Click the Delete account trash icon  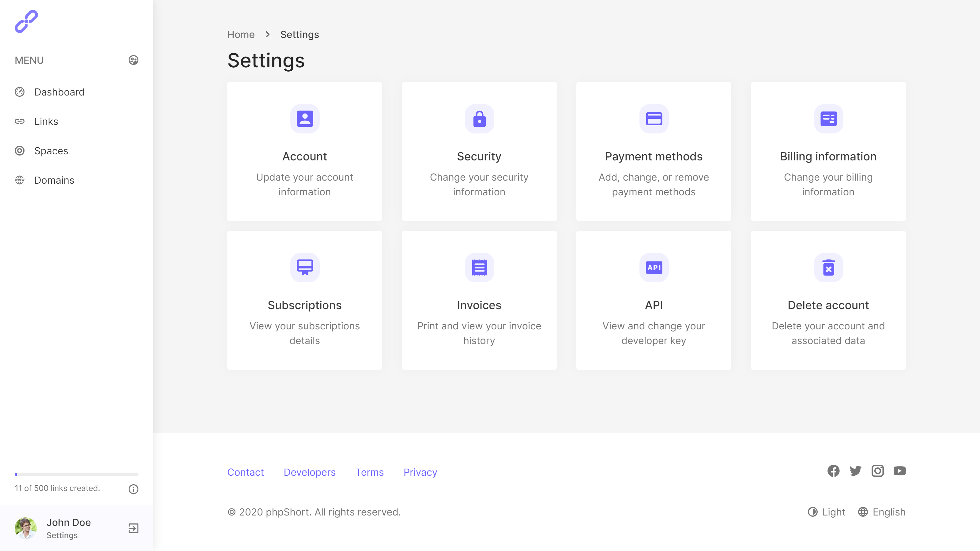[x=828, y=267]
